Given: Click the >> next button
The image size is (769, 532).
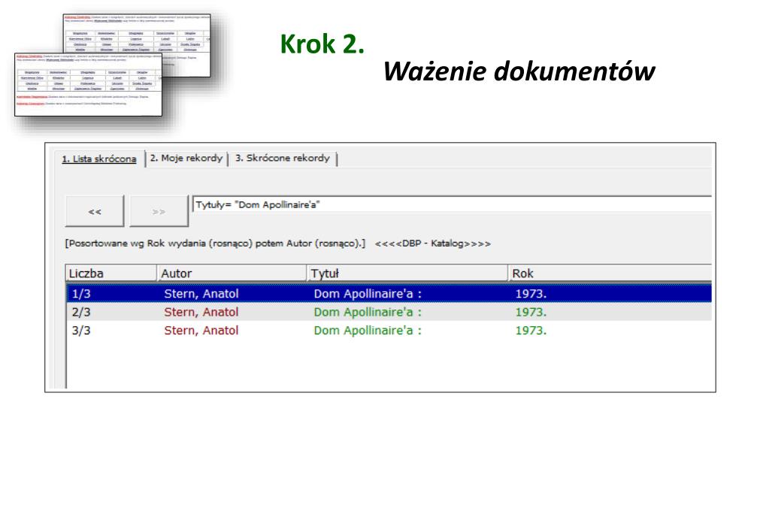Looking at the screenshot, I should (159, 211).
